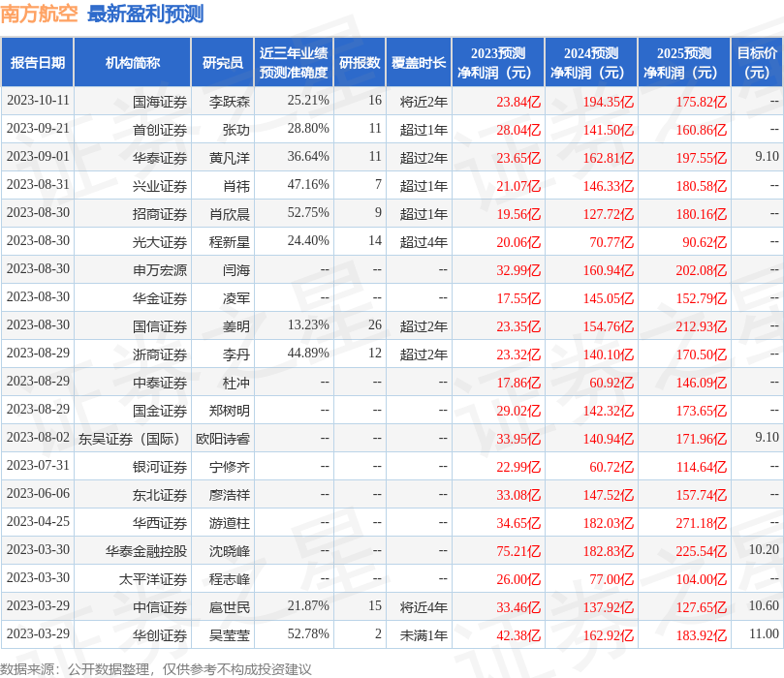
Task: Select the 28.04亿 profit value
Action: 518,130
